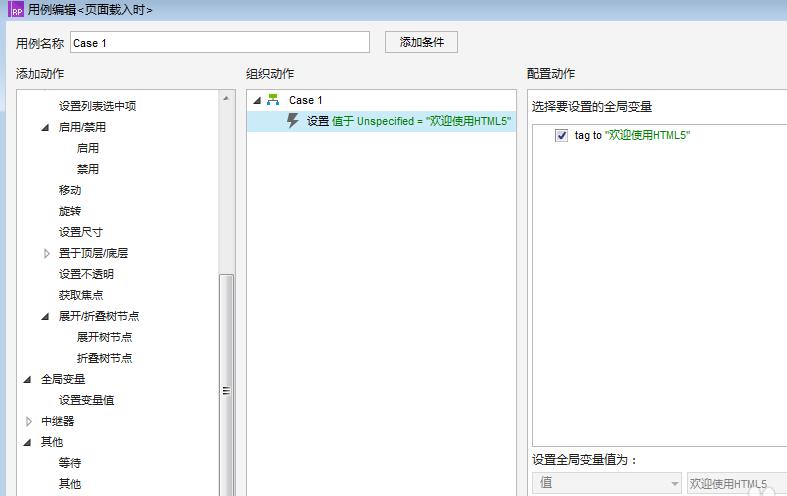The image size is (787, 496).
Task: Click the 用例名称 input field
Action: (x=220, y=43)
